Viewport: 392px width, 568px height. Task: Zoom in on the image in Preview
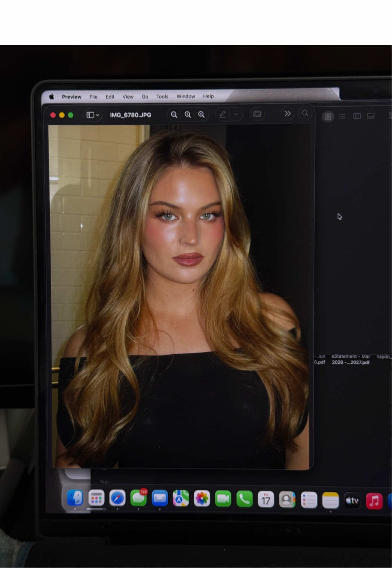(201, 114)
